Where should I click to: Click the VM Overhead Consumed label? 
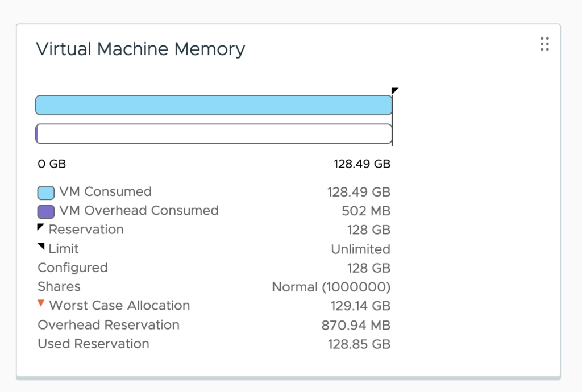pos(139,211)
